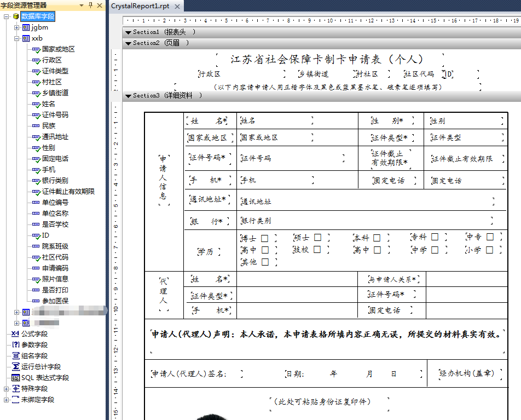Screen dimensions: 521x420
Task: Collapse Section3 详细资料 triangle
Action: 128,96
